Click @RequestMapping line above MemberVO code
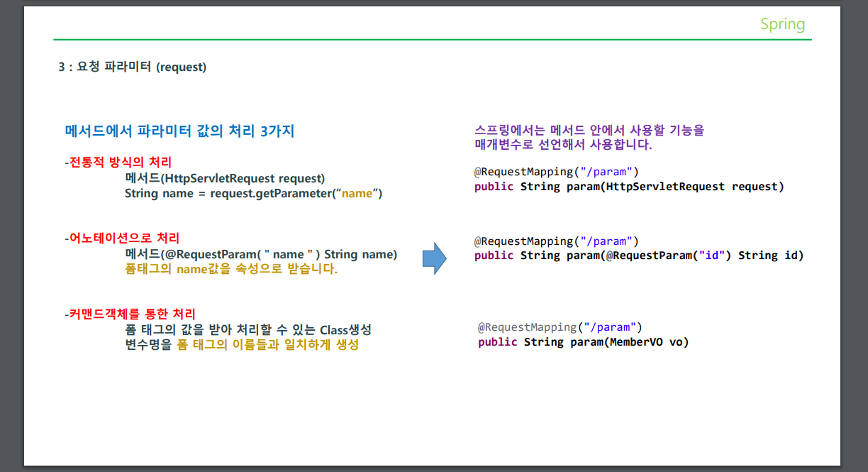The image size is (868, 472). point(560,327)
